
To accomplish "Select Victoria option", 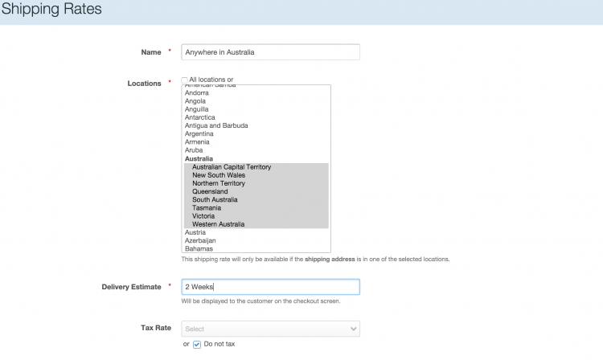I will (x=256, y=216).
